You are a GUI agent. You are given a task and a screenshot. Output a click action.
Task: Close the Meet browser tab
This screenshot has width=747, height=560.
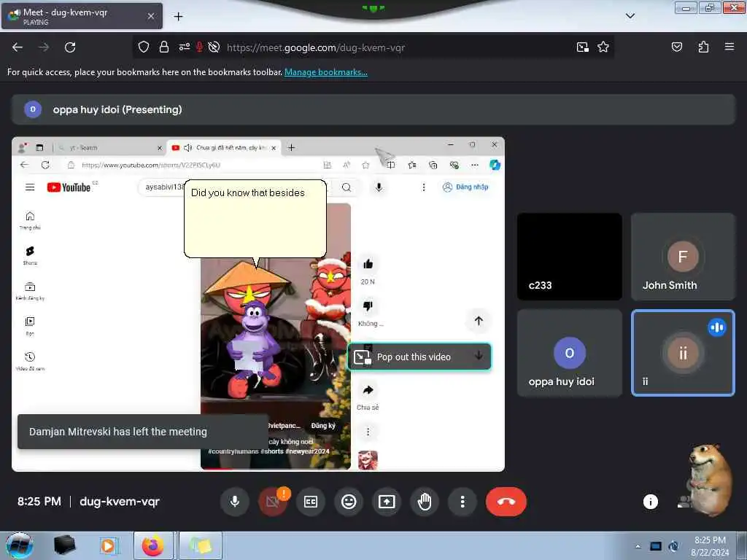click(151, 16)
